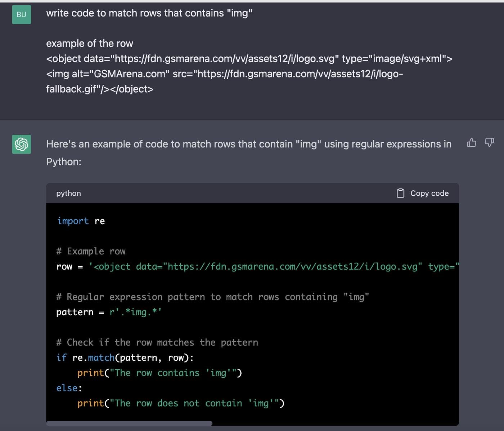The height and width of the screenshot is (431, 504).
Task: Click the reply text starting "Here's an example"
Action: 248,144
